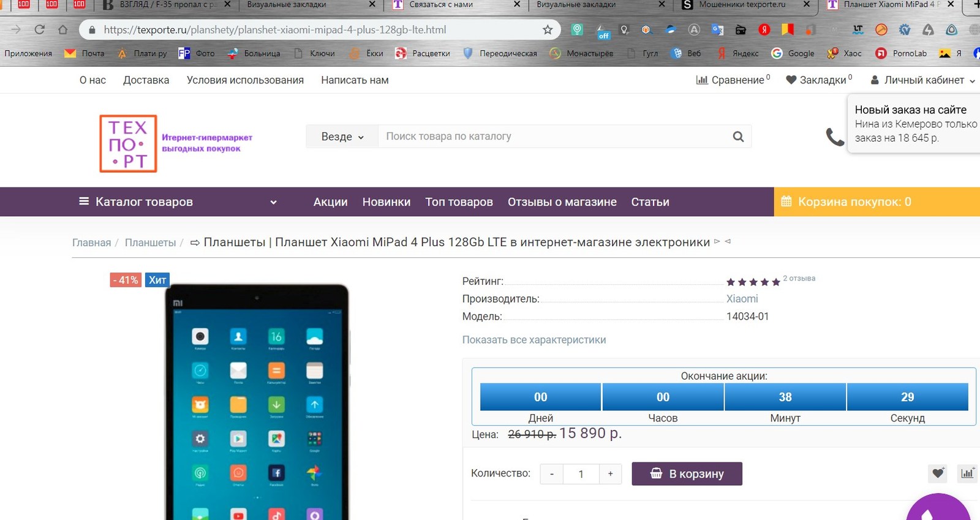Add product to comparison chart icon
The image size is (980, 520).
click(x=967, y=473)
